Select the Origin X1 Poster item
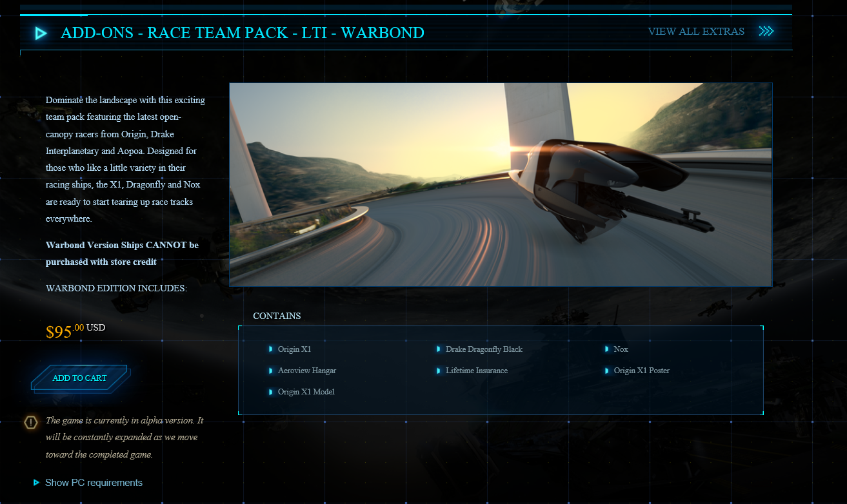 point(641,371)
